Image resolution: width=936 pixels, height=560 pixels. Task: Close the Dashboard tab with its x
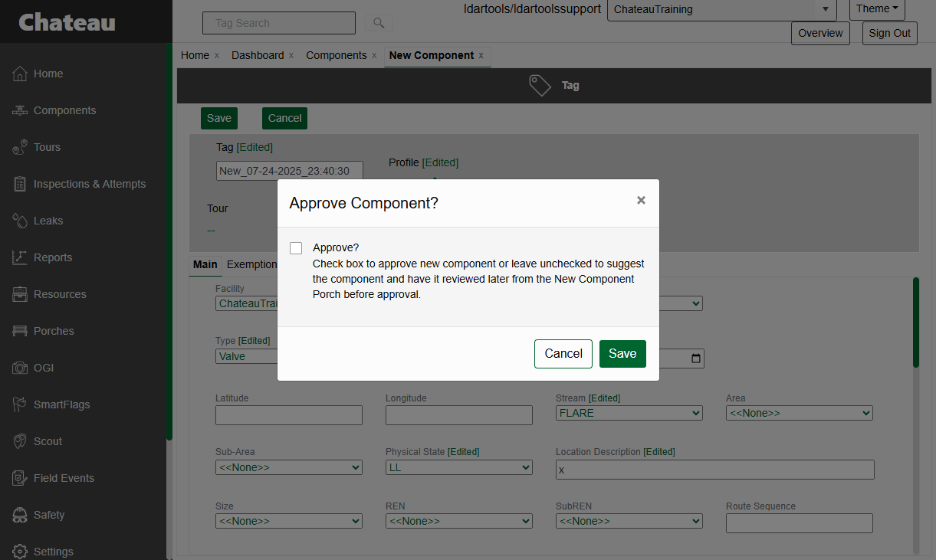(291, 55)
